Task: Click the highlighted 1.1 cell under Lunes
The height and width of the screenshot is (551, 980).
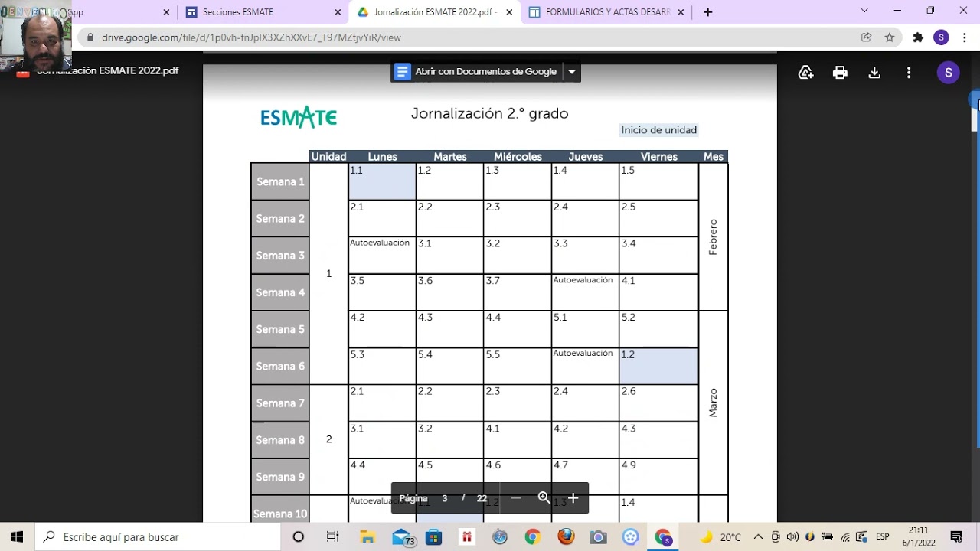Action: tap(382, 182)
